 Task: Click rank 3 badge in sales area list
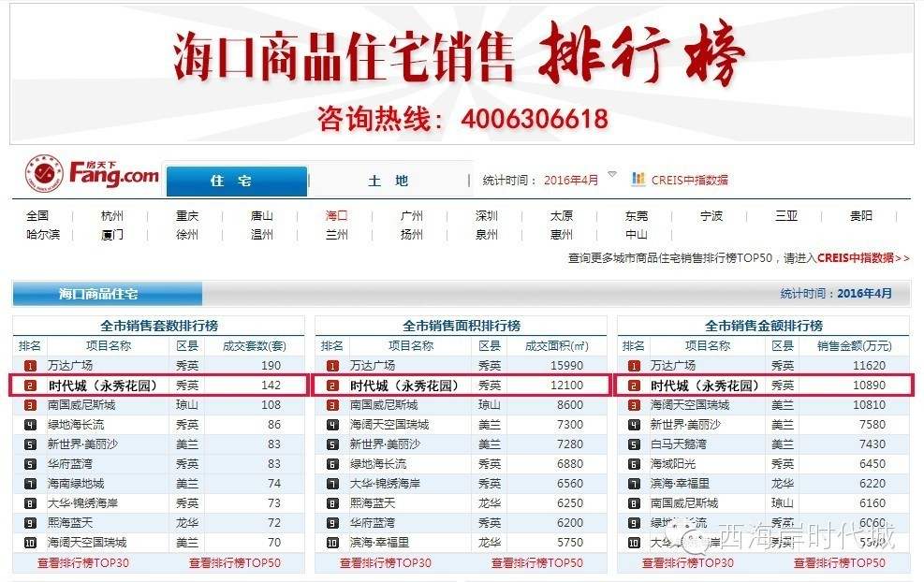point(332,405)
